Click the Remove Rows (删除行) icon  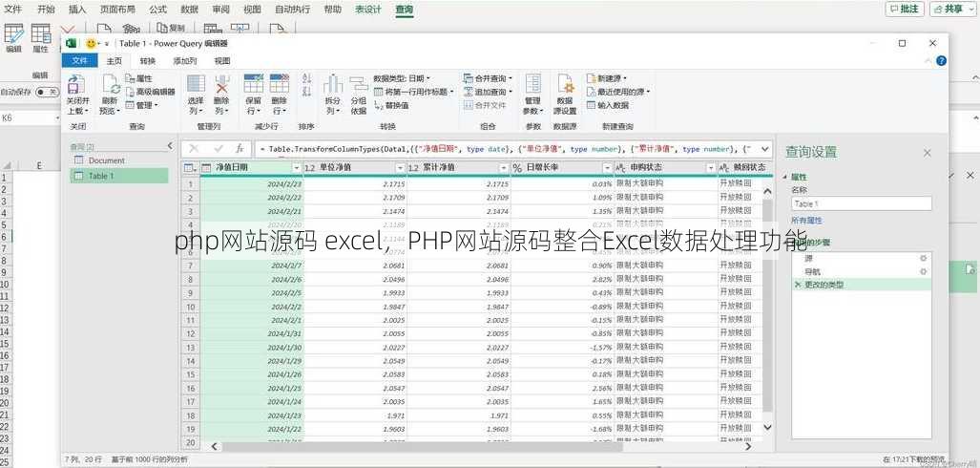pos(279,84)
